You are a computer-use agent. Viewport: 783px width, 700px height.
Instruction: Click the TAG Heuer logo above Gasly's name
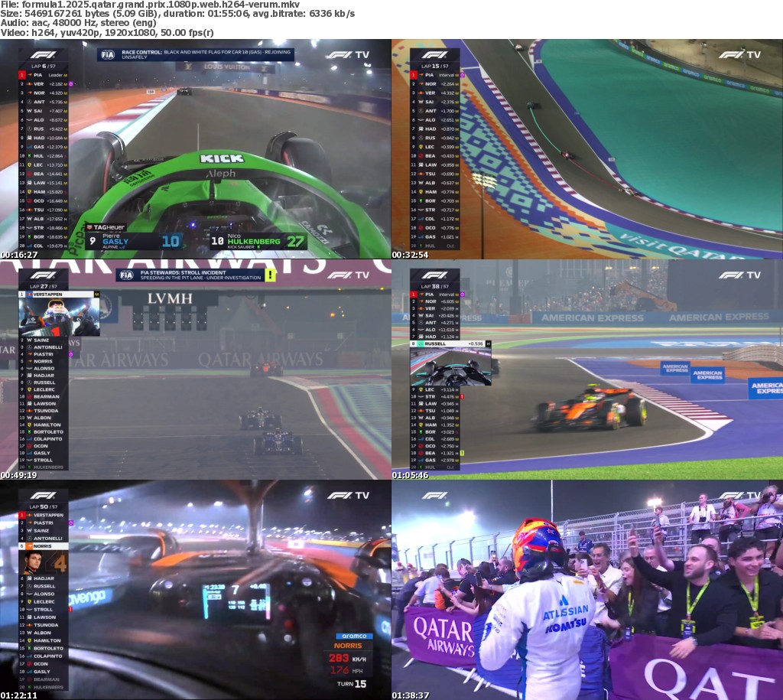106,227
